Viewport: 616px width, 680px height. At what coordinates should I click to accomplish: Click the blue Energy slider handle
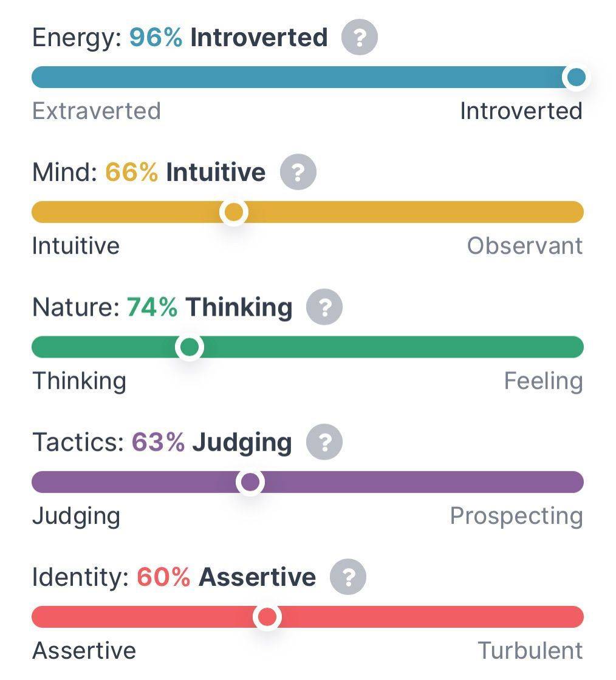coord(577,78)
